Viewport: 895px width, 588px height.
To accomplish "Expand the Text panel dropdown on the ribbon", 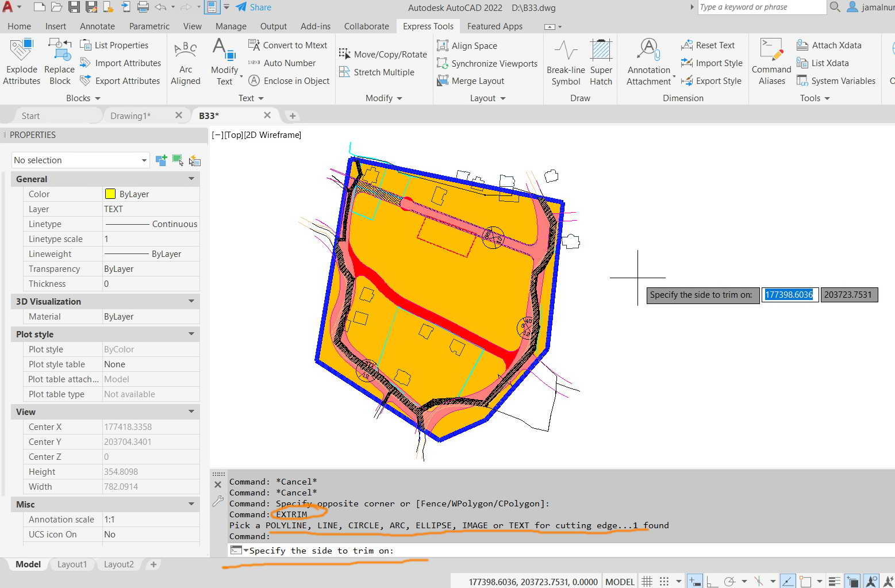I will (x=262, y=98).
